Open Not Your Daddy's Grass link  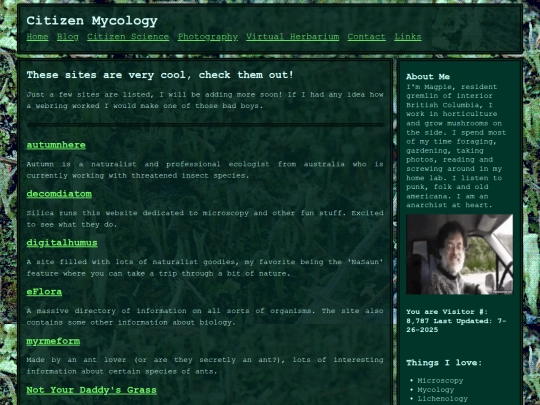[x=92, y=390]
